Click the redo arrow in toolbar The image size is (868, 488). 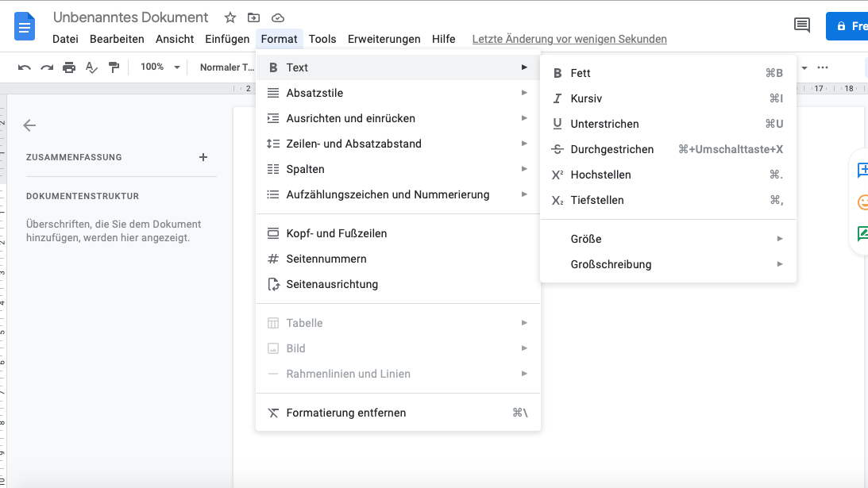(47, 67)
